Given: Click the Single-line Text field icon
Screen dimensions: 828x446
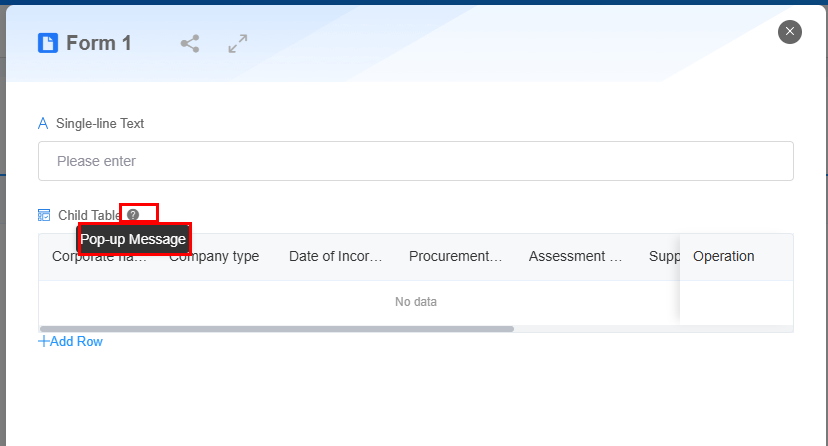Looking at the screenshot, I should coord(43,124).
